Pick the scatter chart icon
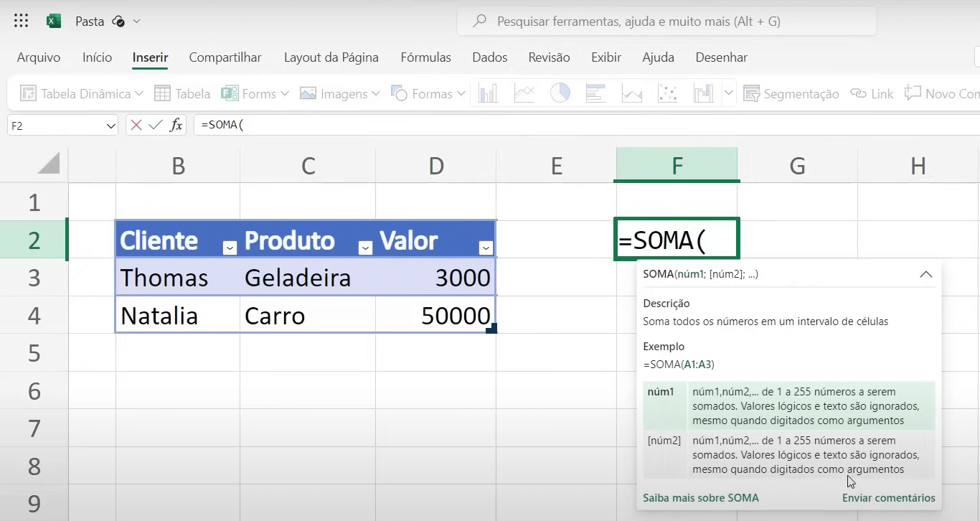Image resolution: width=980 pixels, height=521 pixels. 668,93
